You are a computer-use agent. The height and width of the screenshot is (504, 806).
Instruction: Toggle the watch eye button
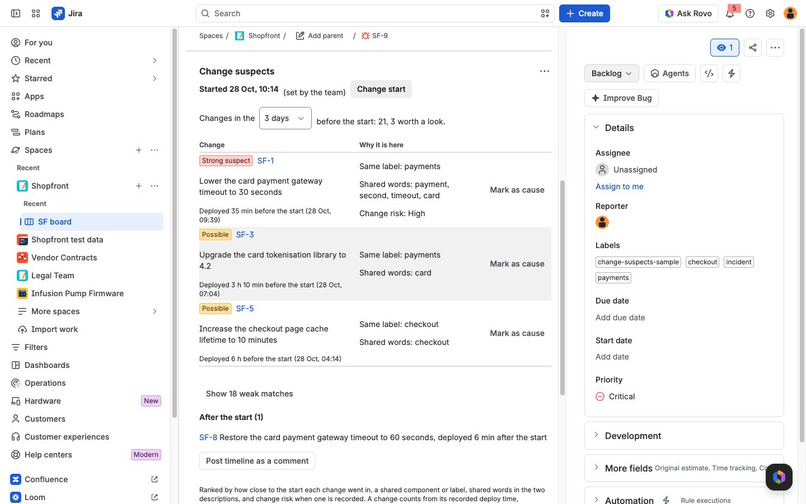pyautogui.click(x=725, y=48)
